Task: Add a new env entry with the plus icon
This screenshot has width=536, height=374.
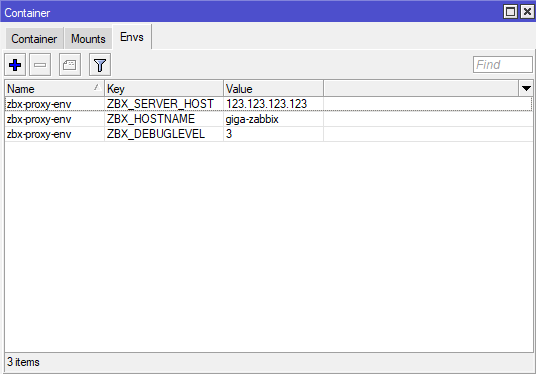Action: coord(15,65)
